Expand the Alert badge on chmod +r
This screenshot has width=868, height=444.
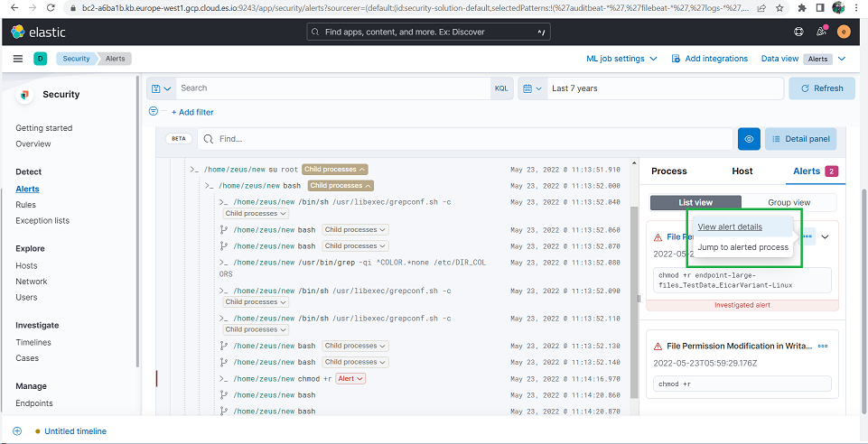coord(351,379)
